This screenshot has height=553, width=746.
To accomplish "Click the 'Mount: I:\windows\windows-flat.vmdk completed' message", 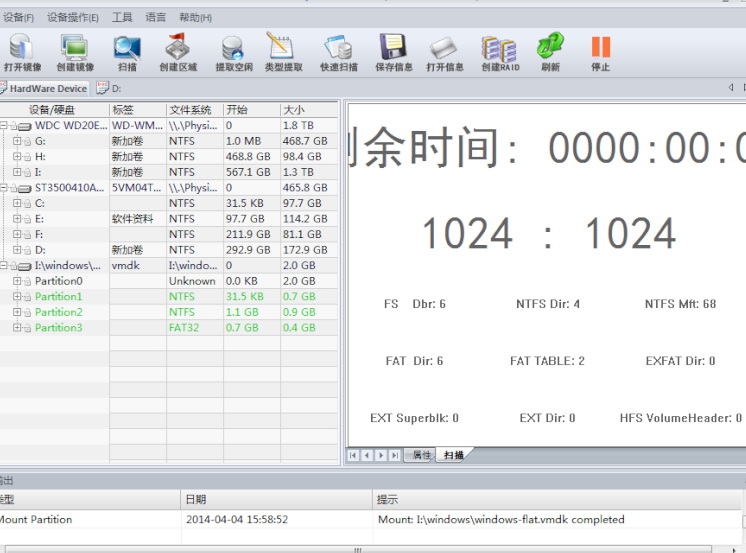I will pyautogui.click(x=501, y=519).
